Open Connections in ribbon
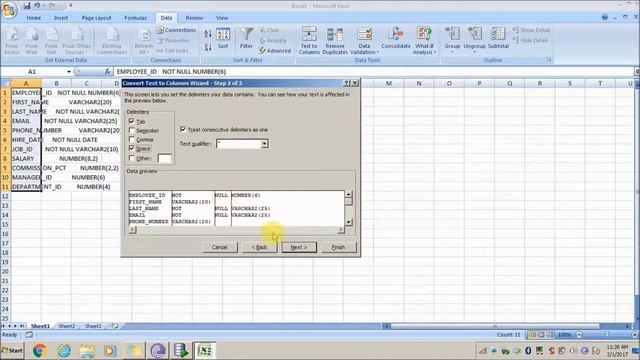Image resolution: width=640 pixels, height=360 pixels. 176,30
